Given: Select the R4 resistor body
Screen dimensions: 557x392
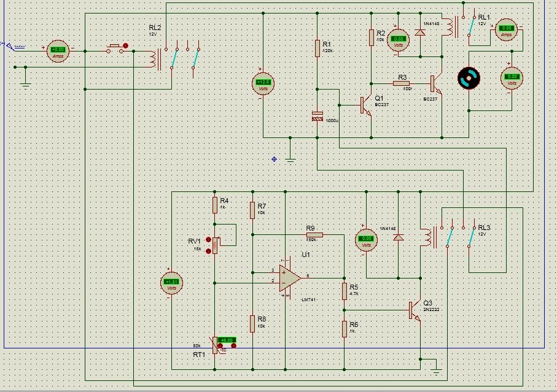Looking at the screenshot, I should (x=214, y=205).
